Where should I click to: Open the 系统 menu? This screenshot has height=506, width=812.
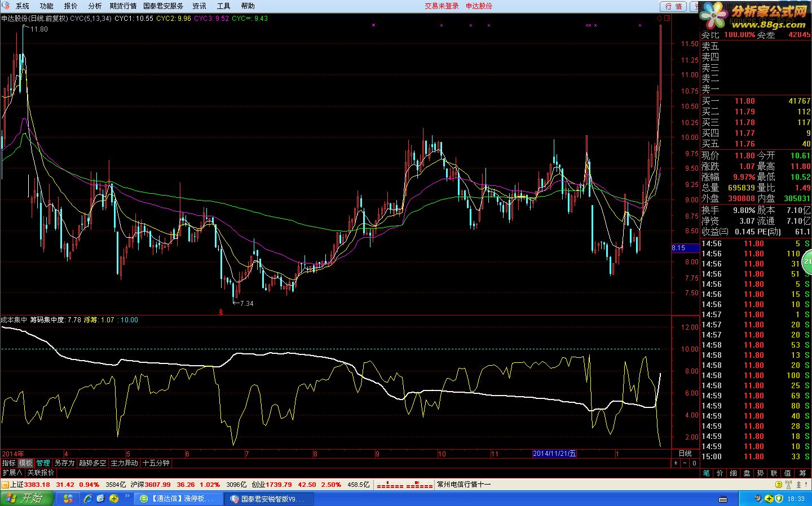coord(22,6)
